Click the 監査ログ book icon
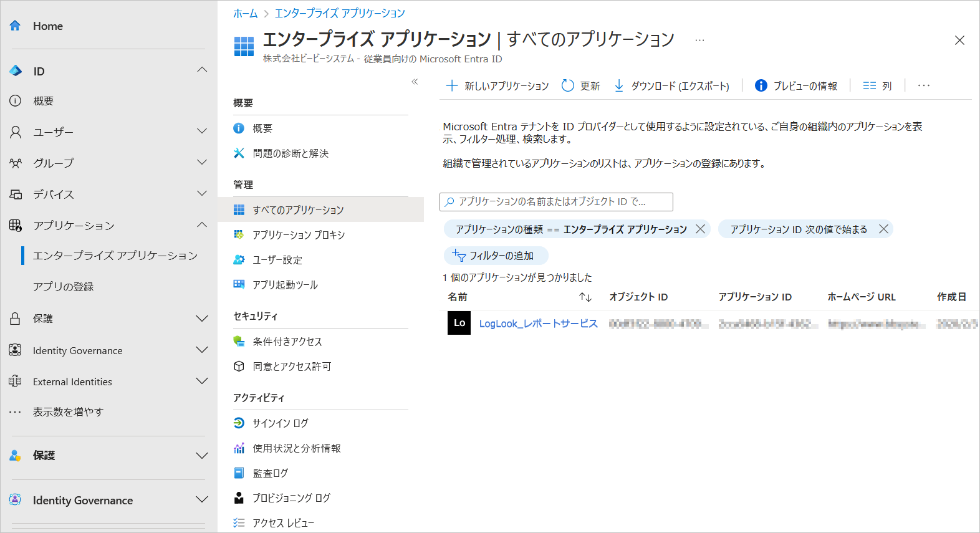The width and height of the screenshot is (980, 533). (x=239, y=473)
